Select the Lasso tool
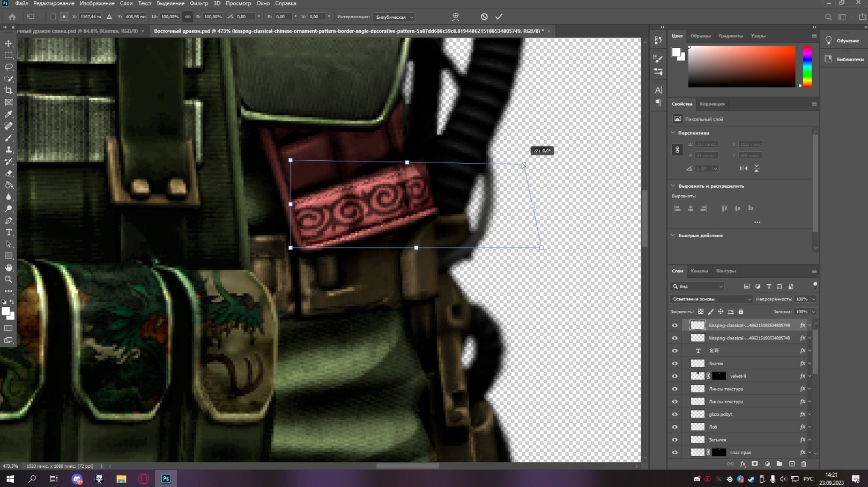Viewport: 868px width, 487px height. pos(9,67)
